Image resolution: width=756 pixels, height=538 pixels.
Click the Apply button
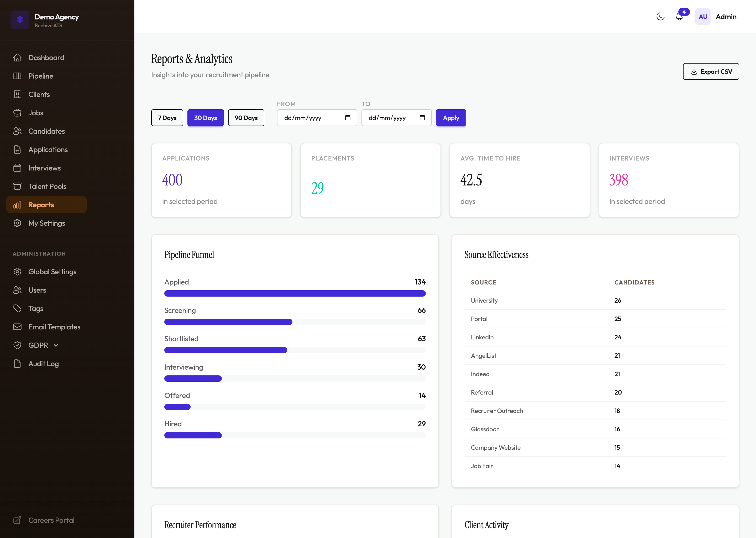(x=451, y=118)
